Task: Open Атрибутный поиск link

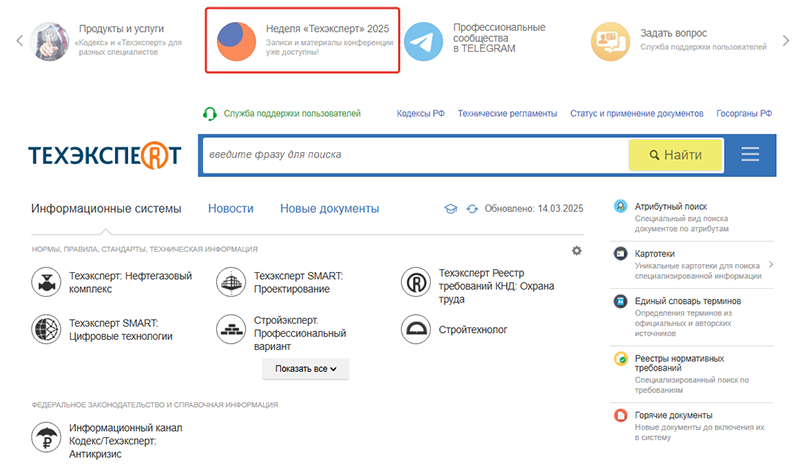Action: pos(671,207)
